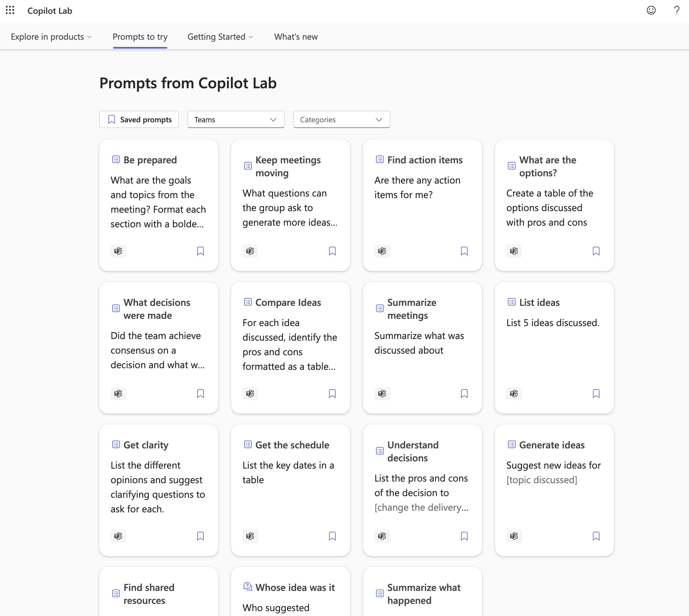
Task: Click list icon beside Be prepared title
Action: (116, 160)
